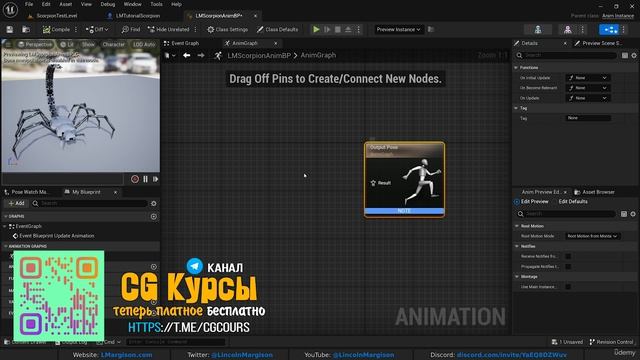Image resolution: width=640 pixels, height=360 pixels.
Task: Click the Unreal Engine logo icon
Action: point(10,9)
